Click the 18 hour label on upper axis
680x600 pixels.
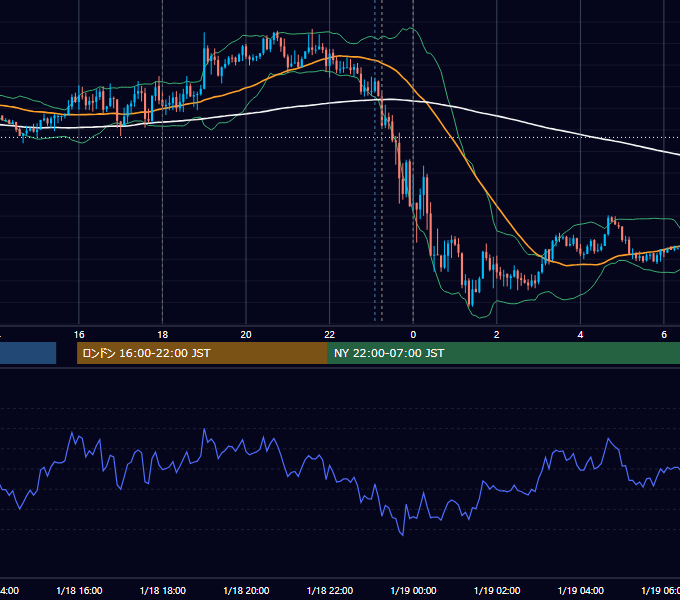(x=163, y=335)
